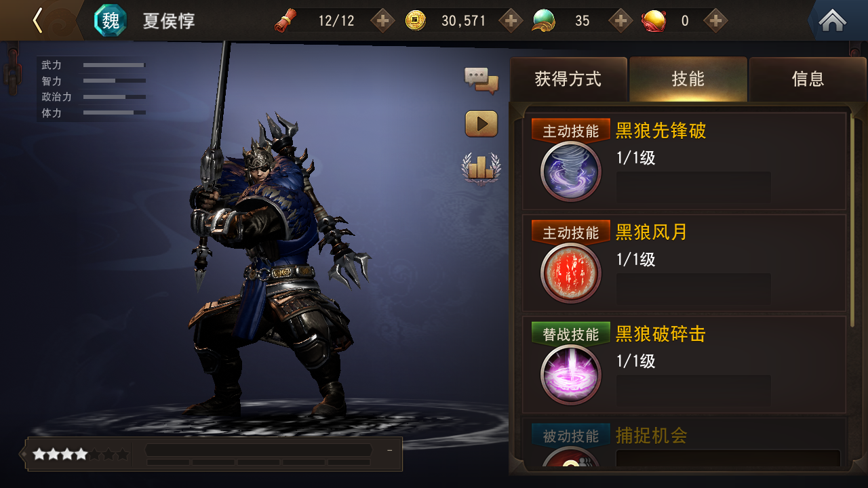This screenshot has height=488, width=868.
Task: Play the hero preview video
Action: point(481,124)
